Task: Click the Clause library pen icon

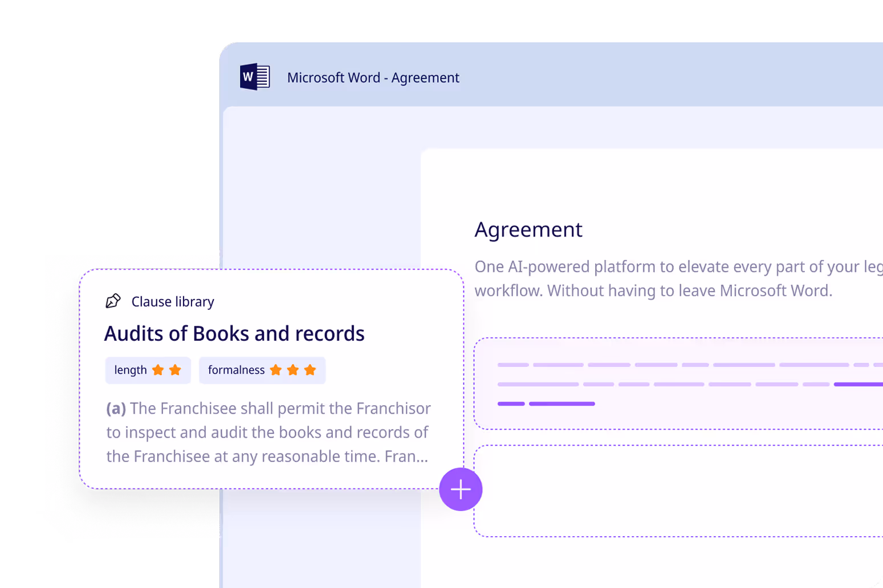Action: coord(113,301)
